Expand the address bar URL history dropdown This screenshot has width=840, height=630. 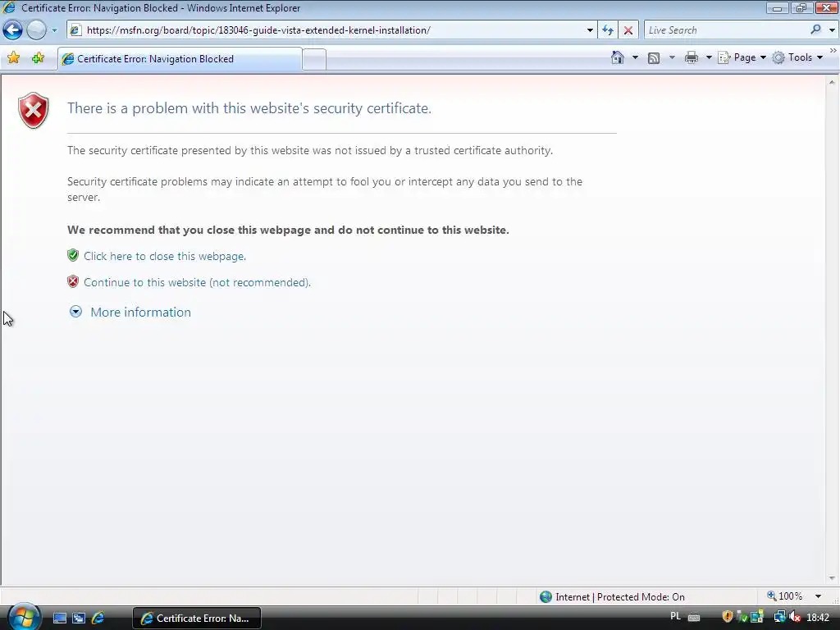[x=590, y=30]
